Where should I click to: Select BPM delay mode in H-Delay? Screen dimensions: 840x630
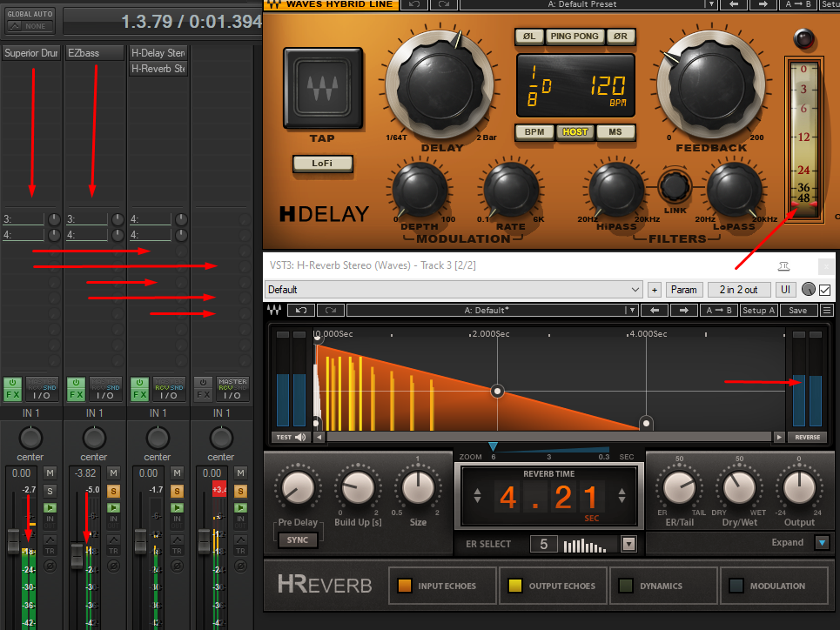tap(534, 131)
